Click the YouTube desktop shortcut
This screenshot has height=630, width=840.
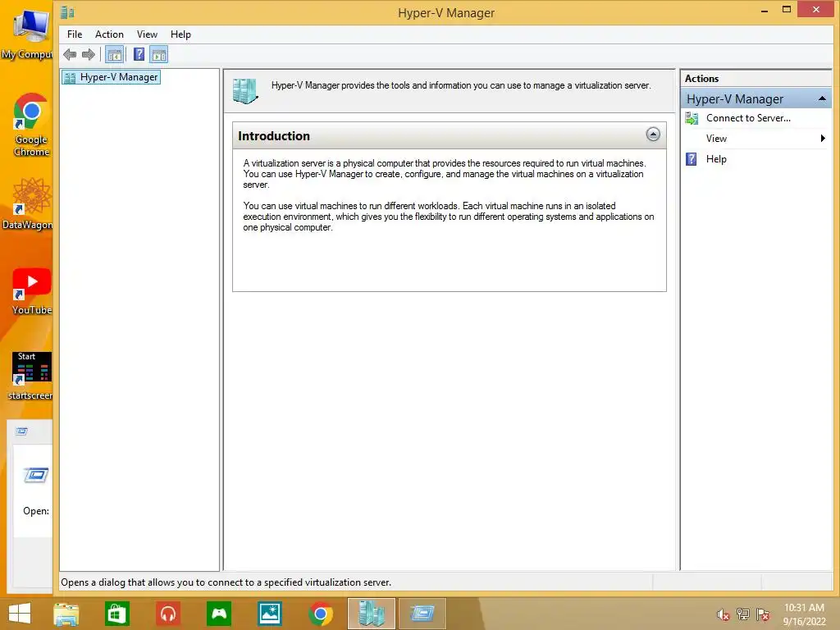coord(32,291)
